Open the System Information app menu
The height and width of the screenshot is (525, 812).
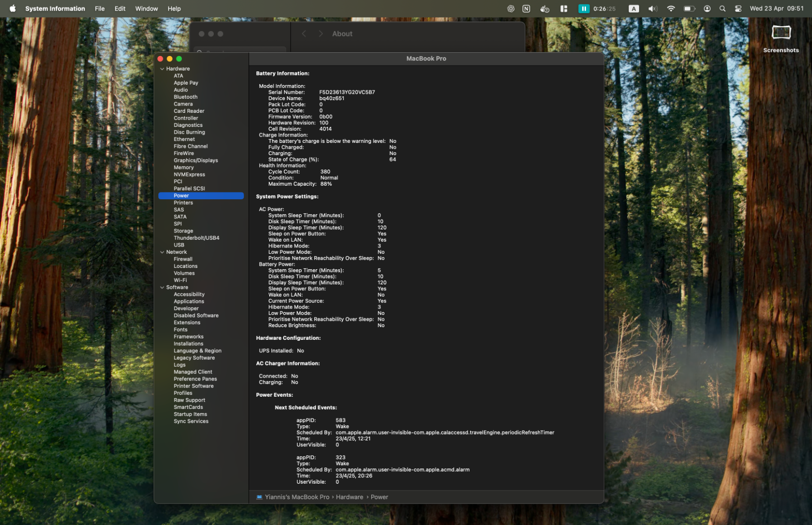[x=55, y=8]
